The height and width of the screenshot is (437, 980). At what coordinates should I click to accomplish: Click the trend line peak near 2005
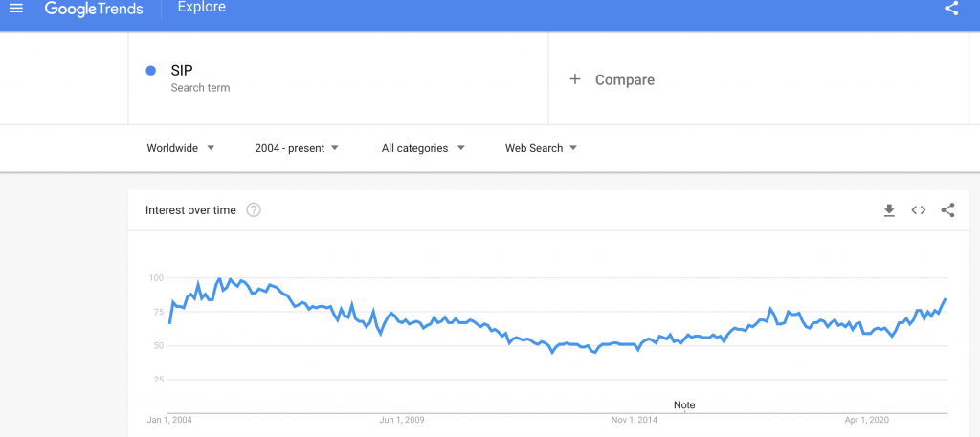tap(220, 278)
